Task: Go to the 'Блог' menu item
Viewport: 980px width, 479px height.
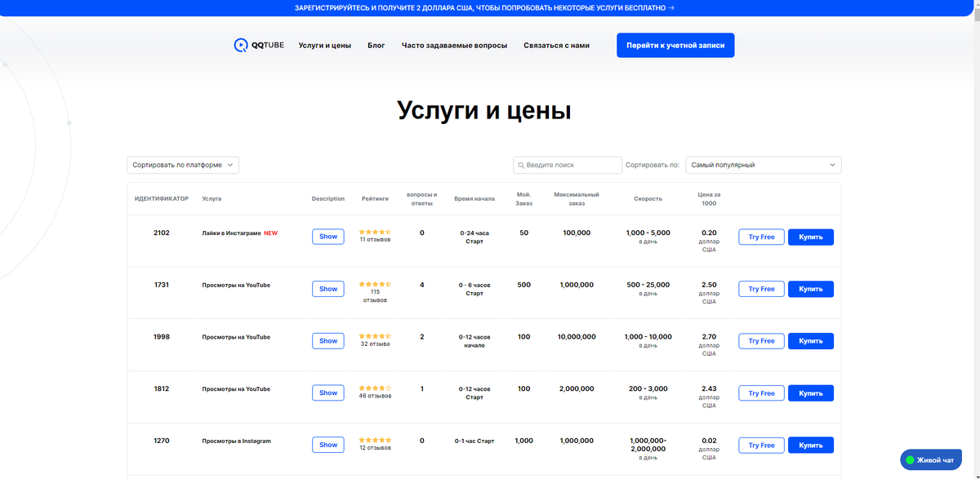Action: pyautogui.click(x=376, y=46)
